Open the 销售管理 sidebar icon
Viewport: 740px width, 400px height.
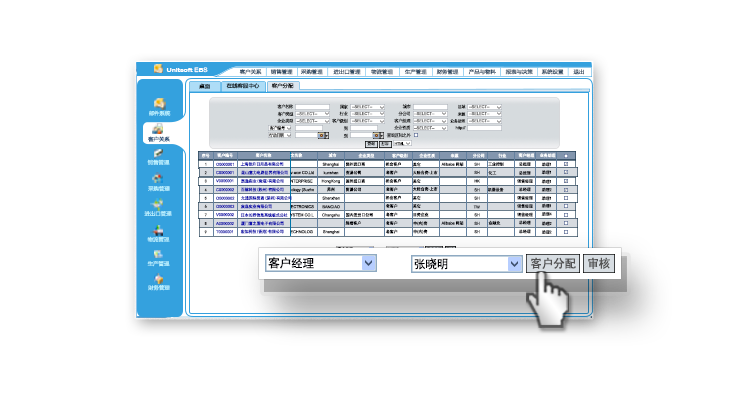(160, 156)
